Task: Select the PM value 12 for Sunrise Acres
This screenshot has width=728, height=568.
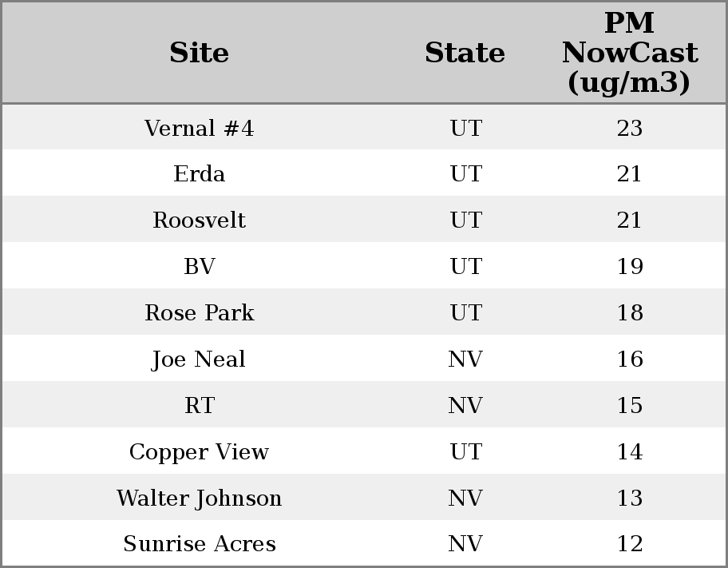Action: [x=629, y=544]
